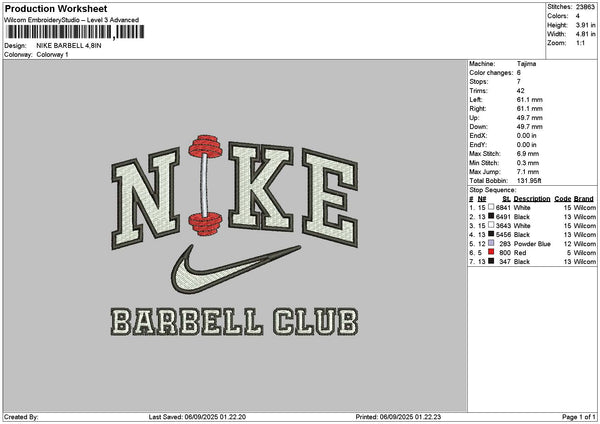Click the red swatch in stop row 6

491,252
